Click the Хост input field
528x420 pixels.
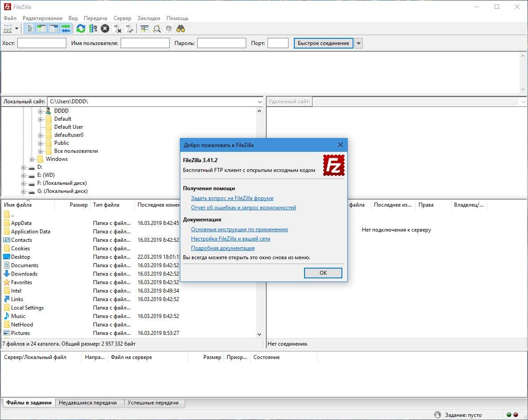pos(42,43)
